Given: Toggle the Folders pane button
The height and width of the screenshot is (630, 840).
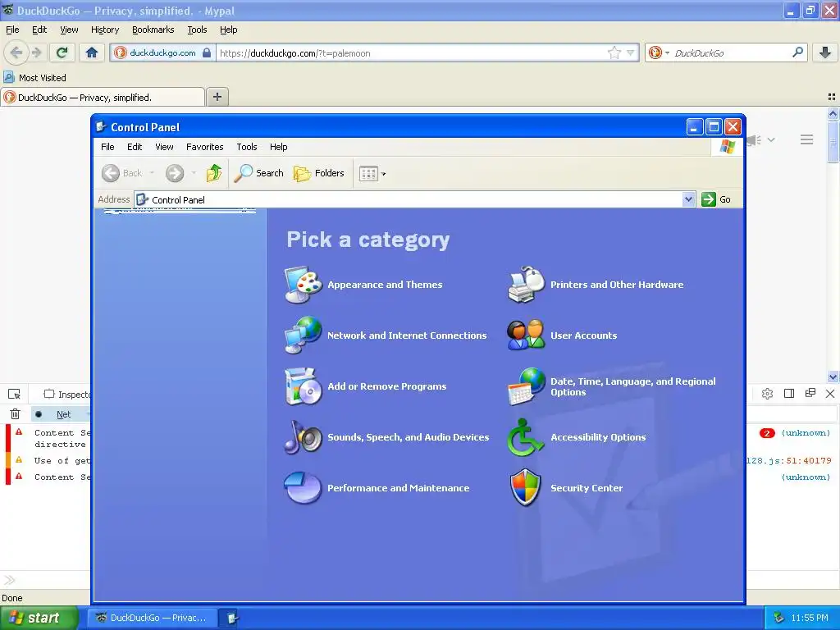Looking at the screenshot, I should click(319, 173).
